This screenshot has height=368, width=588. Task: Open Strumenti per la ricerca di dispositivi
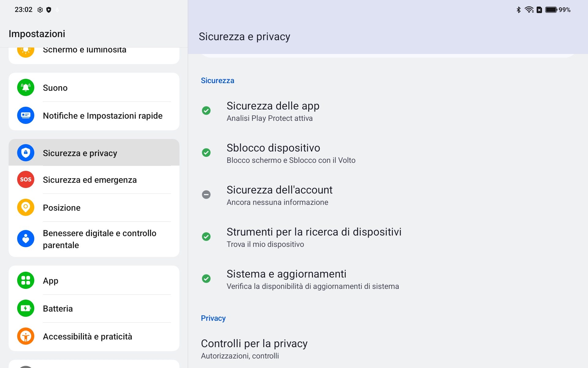click(x=388, y=237)
